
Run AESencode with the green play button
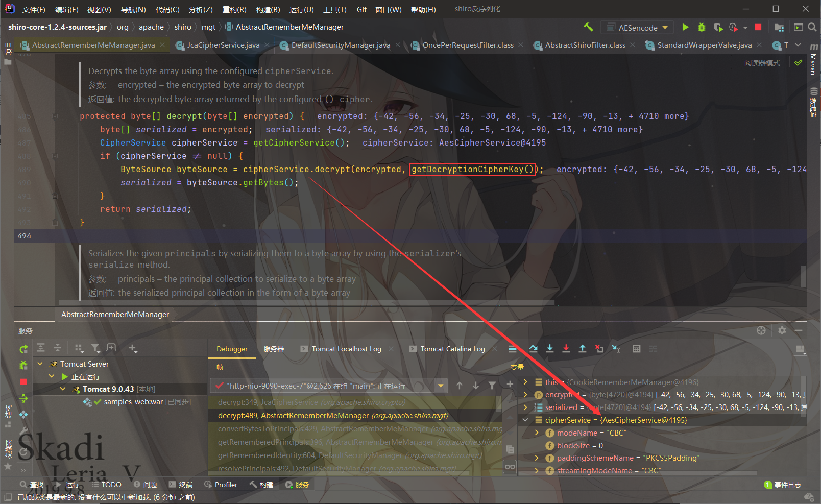tap(685, 27)
